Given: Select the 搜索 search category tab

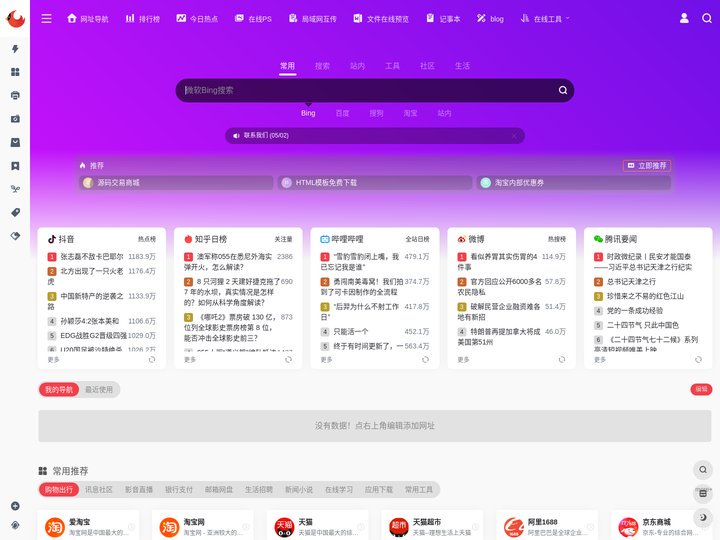Looking at the screenshot, I should tap(322, 66).
